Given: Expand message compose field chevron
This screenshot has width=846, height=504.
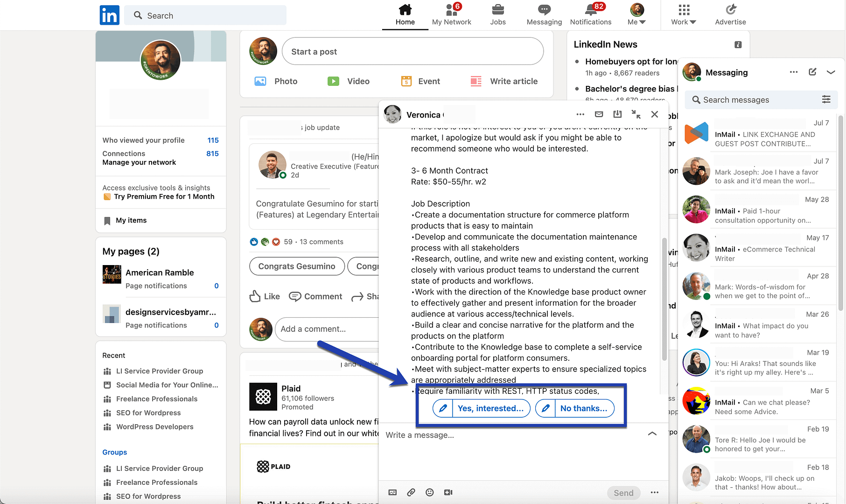Looking at the screenshot, I should [652, 434].
